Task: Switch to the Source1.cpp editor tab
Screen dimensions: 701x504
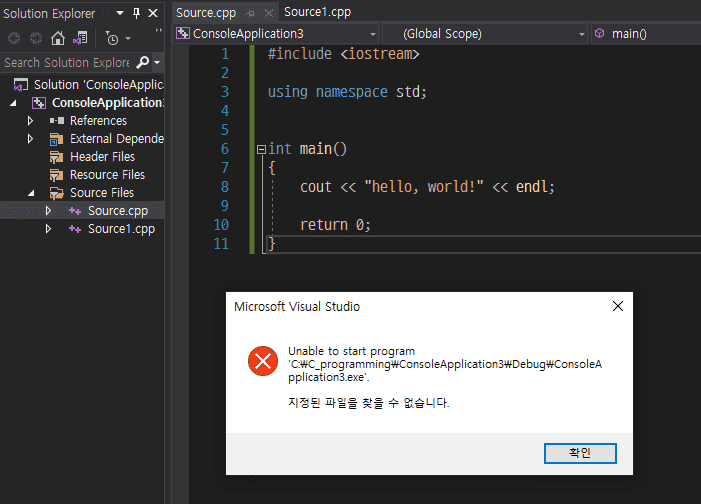Action: click(317, 12)
